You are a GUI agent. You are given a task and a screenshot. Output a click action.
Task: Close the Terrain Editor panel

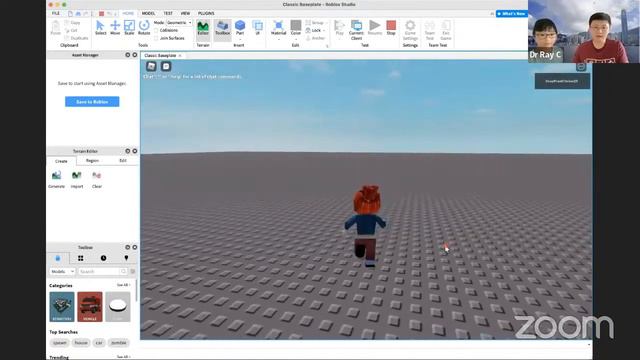point(135,151)
